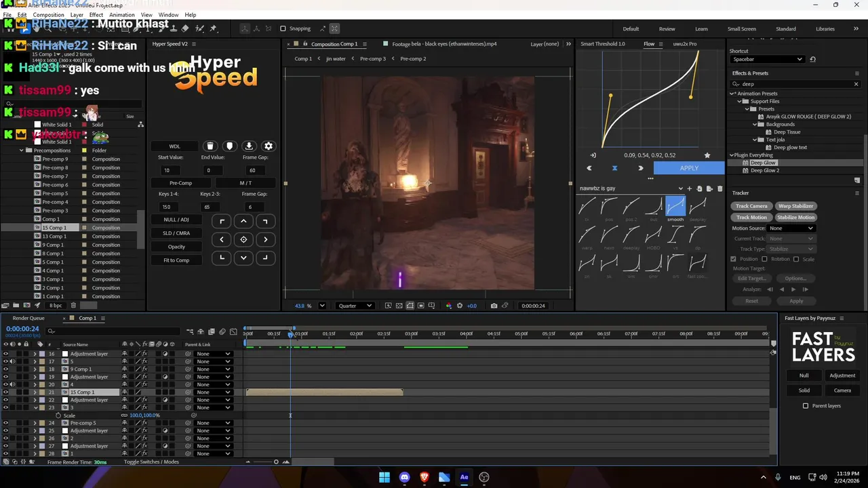Open the Animation menu

point(122,15)
